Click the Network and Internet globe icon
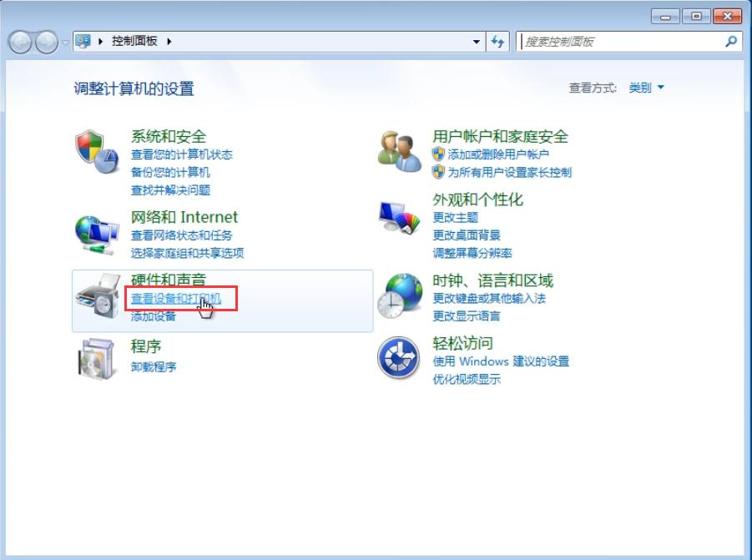 coord(96,233)
